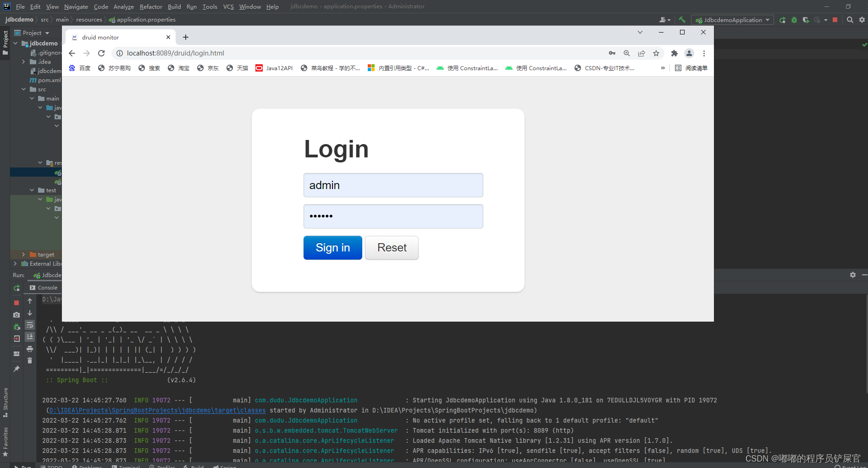Toggle soft-wrap in the console

(x=30, y=325)
